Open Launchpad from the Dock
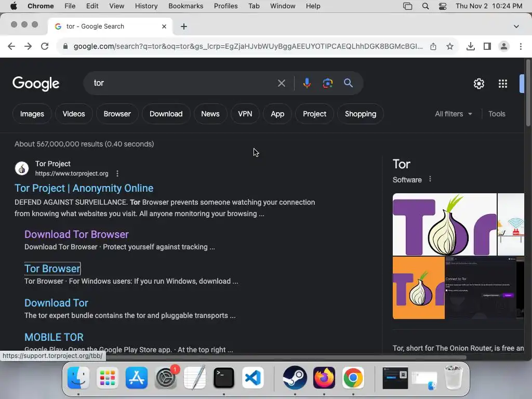 pos(108,378)
